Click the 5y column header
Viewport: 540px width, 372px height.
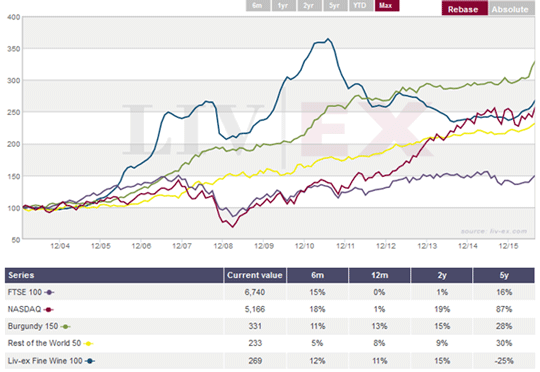click(504, 275)
